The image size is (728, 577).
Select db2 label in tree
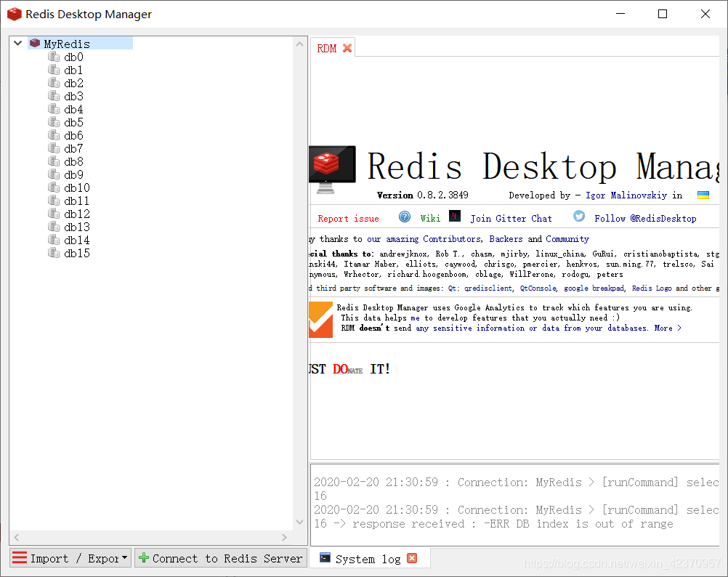74,83
